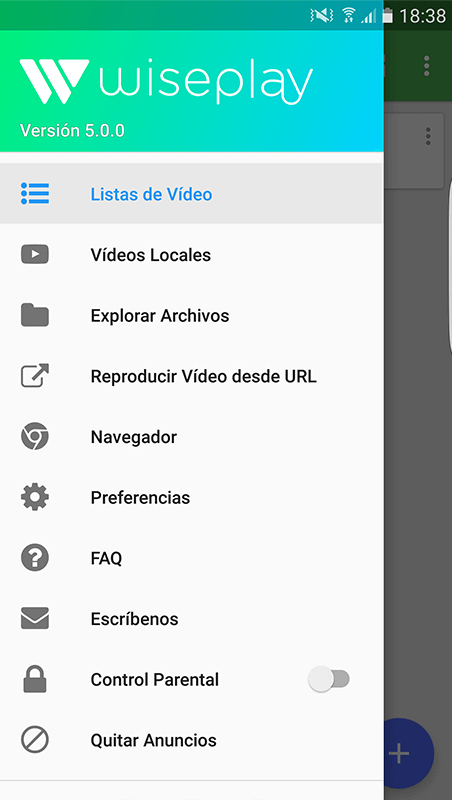Tap the Wi-Fi icon in status bar
This screenshot has width=452, height=800.
(348, 15)
